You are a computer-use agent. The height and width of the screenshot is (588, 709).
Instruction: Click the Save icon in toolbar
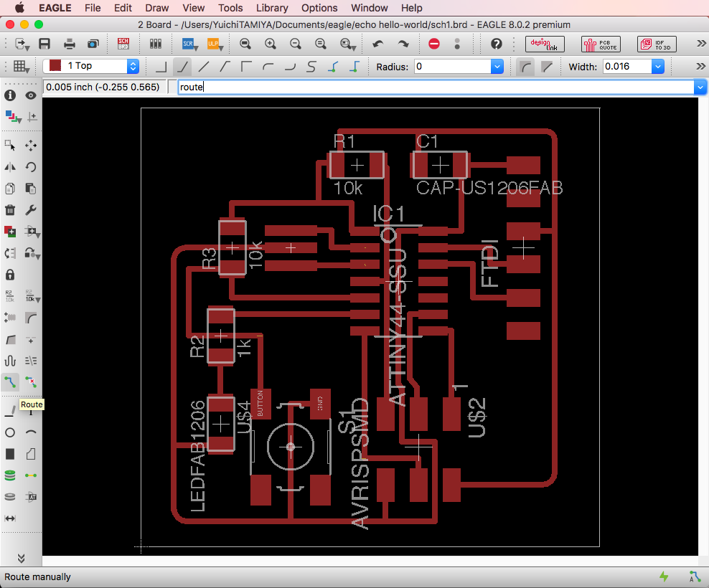pyautogui.click(x=44, y=44)
